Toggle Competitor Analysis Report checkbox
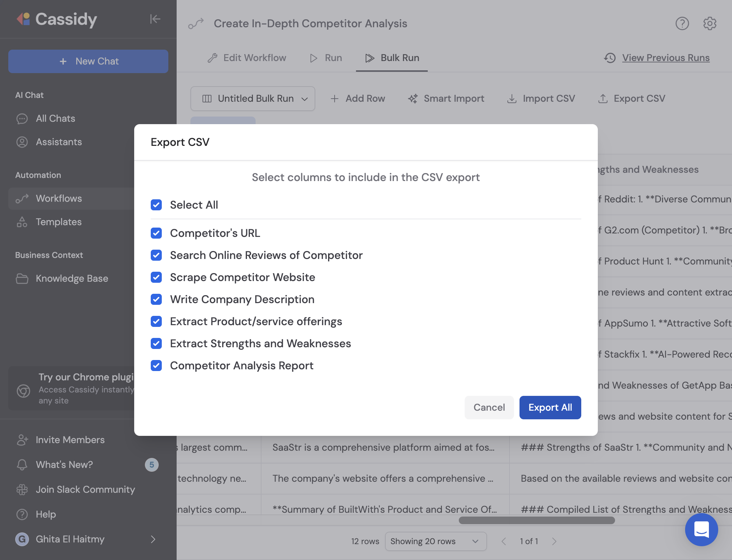 point(156,366)
